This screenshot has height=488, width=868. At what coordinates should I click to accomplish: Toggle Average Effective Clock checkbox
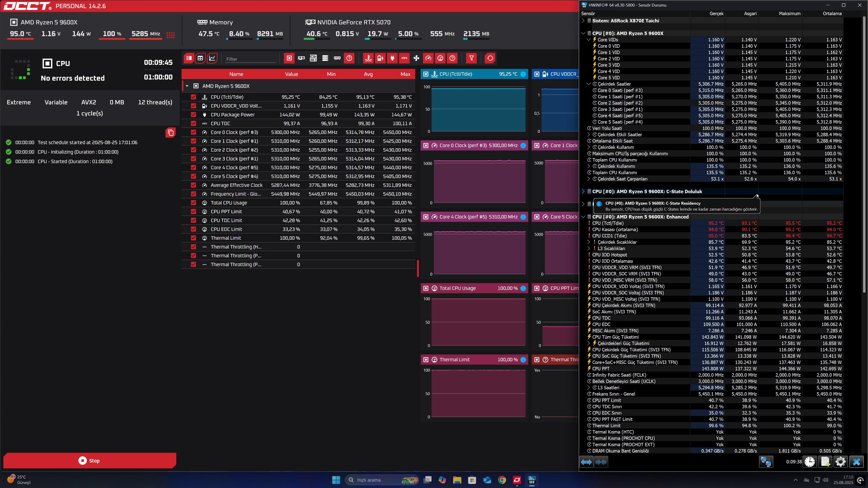coord(193,185)
